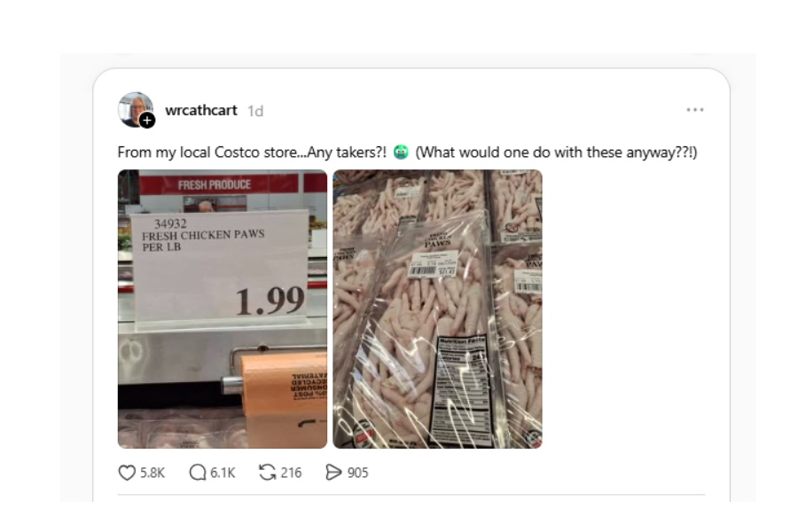Viewport: 798px width, 532px height.
Task: Open the packaged chicken paws photo
Action: click(x=438, y=309)
